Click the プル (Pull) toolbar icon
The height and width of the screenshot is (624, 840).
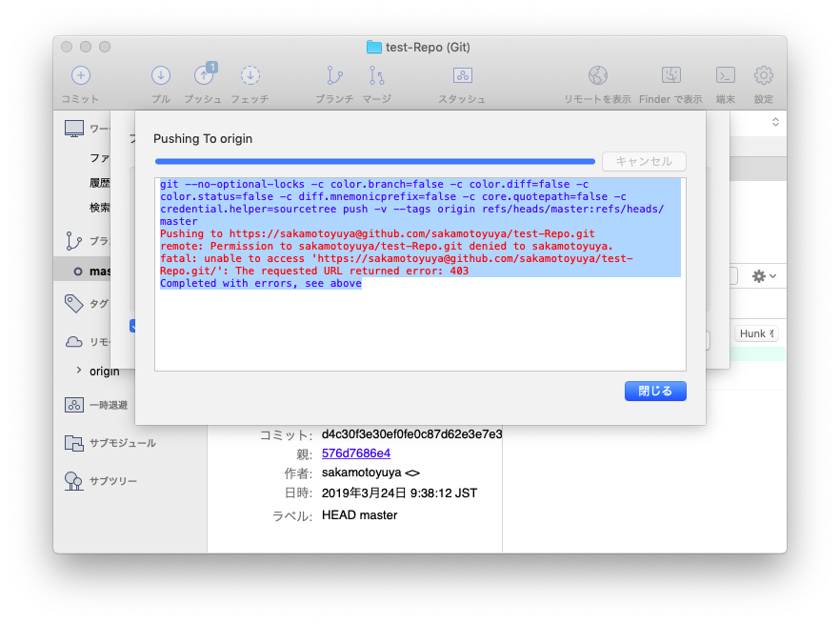click(x=161, y=76)
